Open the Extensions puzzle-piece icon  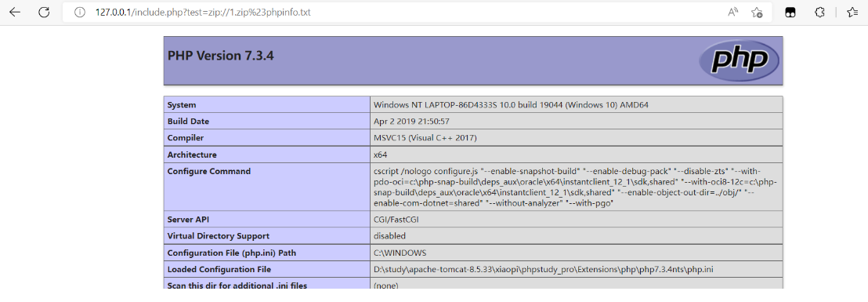point(820,13)
